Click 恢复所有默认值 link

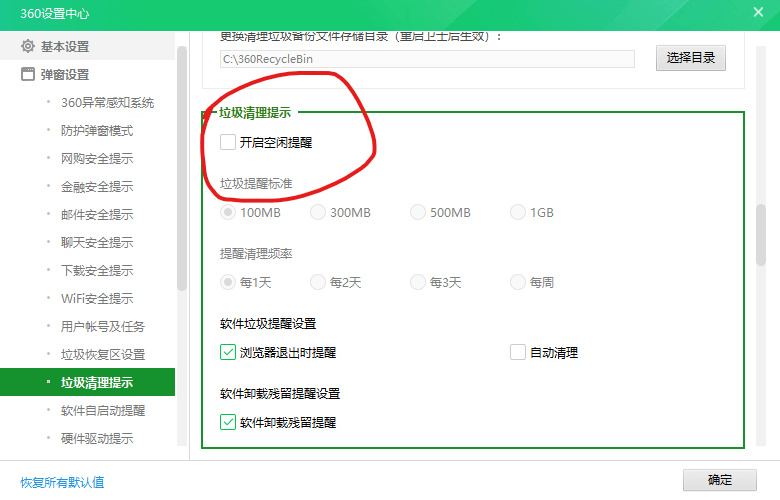coord(62,482)
